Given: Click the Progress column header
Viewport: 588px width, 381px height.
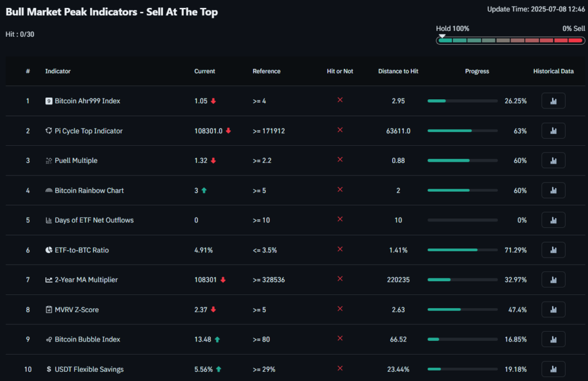Looking at the screenshot, I should click(477, 71).
